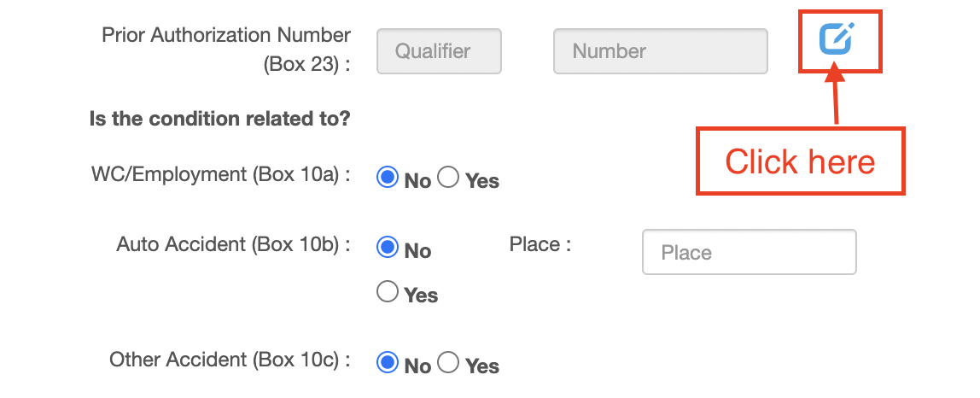The width and height of the screenshot is (980, 398).
Task: Click into the Number field for Box 23
Action: tap(660, 51)
